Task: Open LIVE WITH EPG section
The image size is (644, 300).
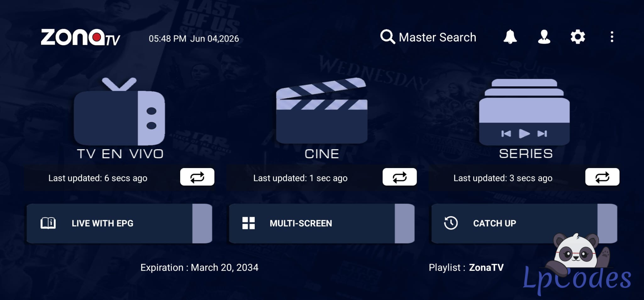Action: point(119,223)
